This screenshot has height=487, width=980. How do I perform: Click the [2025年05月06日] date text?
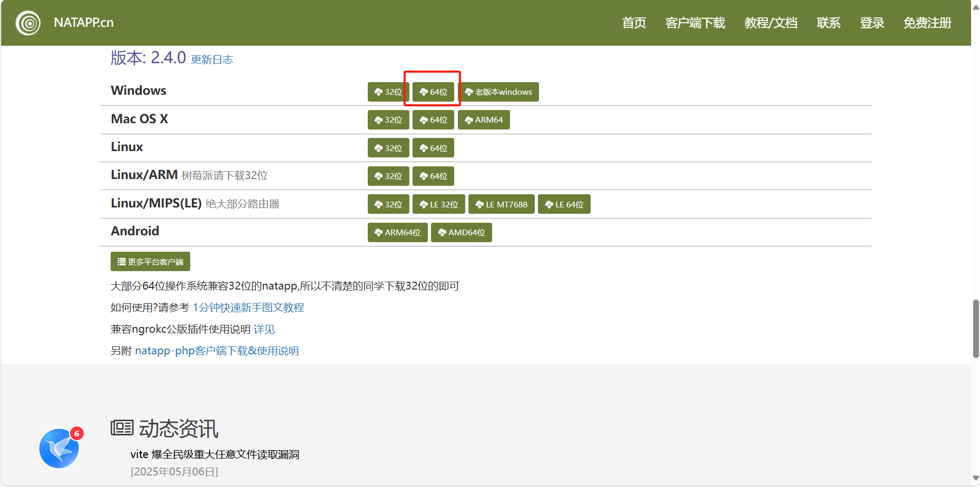[x=174, y=472]
